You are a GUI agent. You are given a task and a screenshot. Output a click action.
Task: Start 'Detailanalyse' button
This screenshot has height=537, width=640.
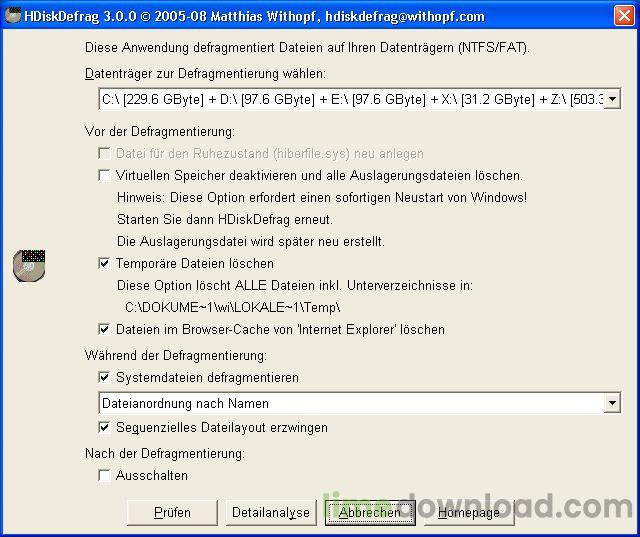tap(271, 513)
